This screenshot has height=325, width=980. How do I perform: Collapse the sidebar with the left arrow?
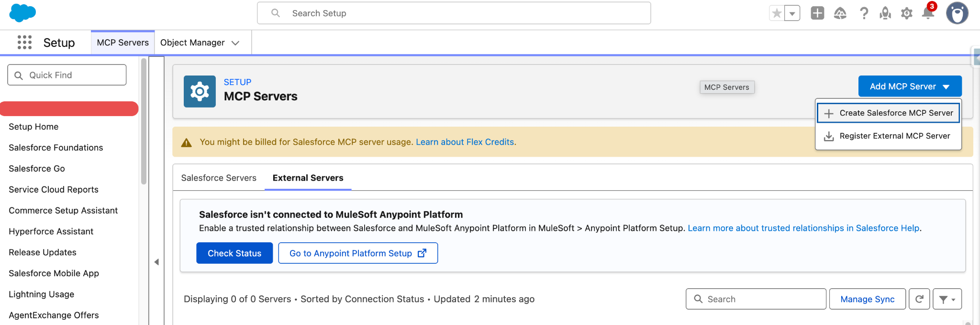[x=156, y=262]
